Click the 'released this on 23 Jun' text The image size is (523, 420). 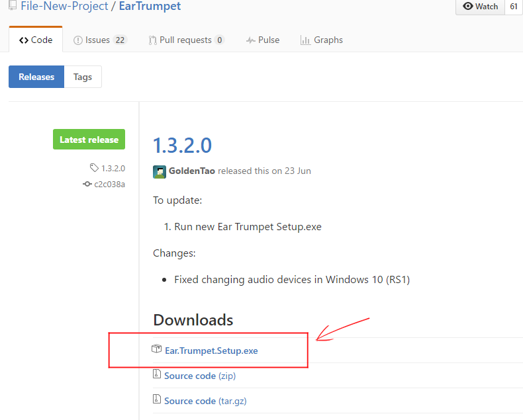tap(265, 171)
